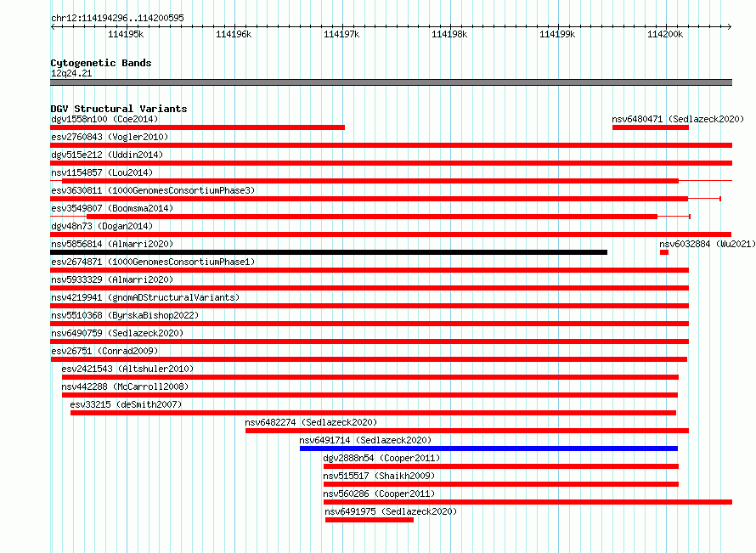The height and width of the screenshot is (553, 756).
Task: Click the 114197k ruler position
Action: pyautogui.click(x=341, y=34)
